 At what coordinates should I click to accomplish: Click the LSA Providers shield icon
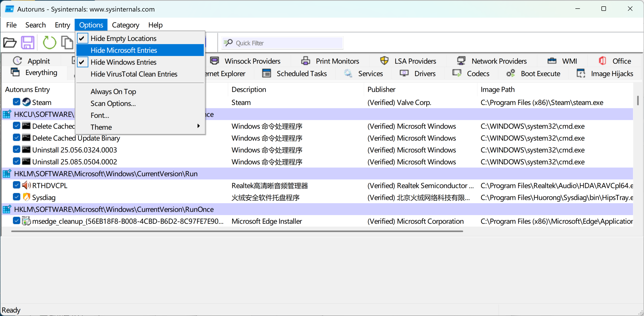point(384,61)
